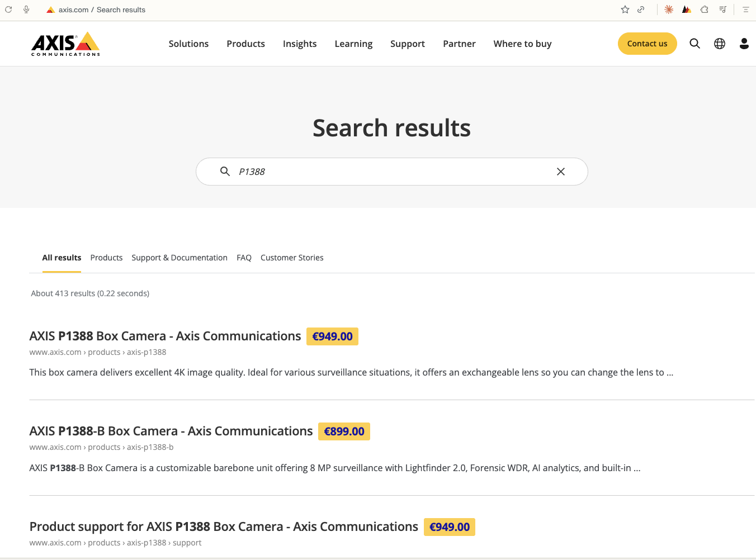756x560 pixels.
Task: Clear the search with the X icon
Action: pyautogui.click(x=561, y=172)
